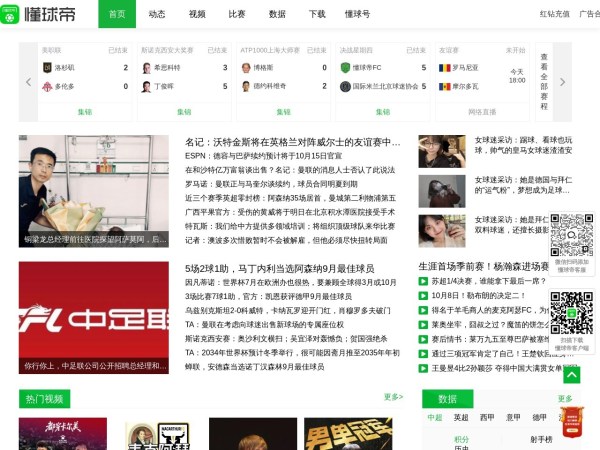Click the 希思科特 player avatar
This screenshot has width=600, height=450.
tap(147, 68)
